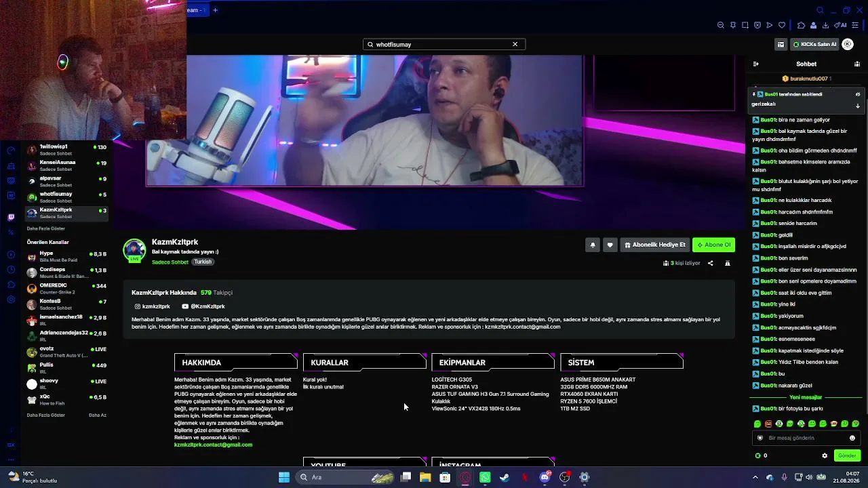Open Steam from the taskbar
Screen dimensions: 868x488
click(x=505, y=477)
